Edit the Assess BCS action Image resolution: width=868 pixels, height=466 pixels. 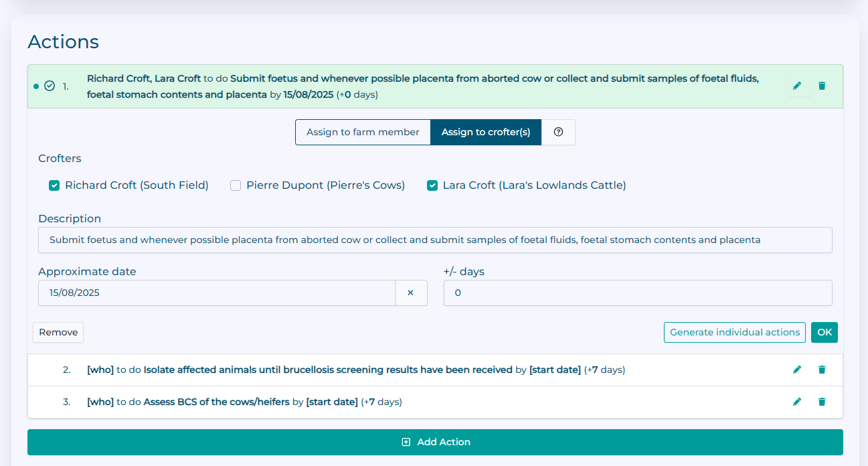tap(797, 402)
